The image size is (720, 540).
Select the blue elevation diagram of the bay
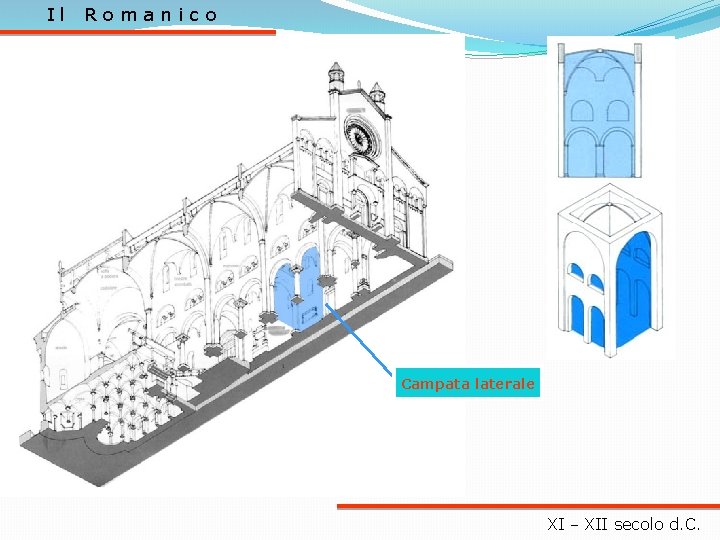(599, 111)
